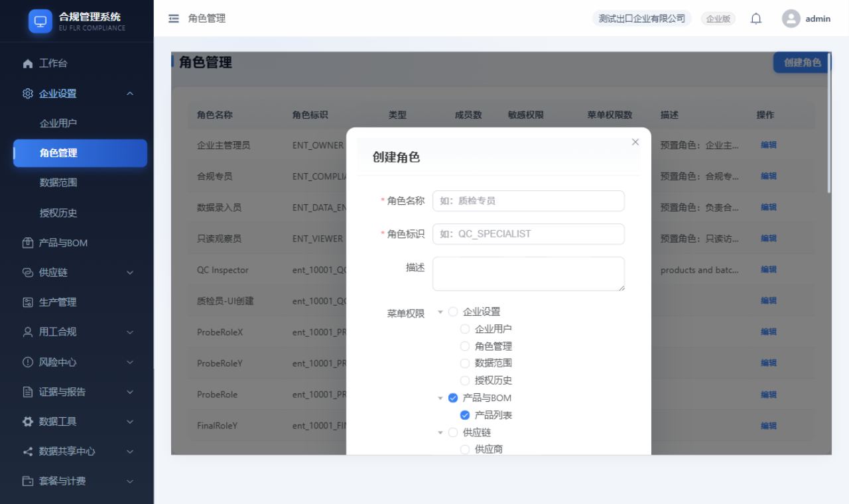Click the 套餐与计费 folder icon

[27, 481]
